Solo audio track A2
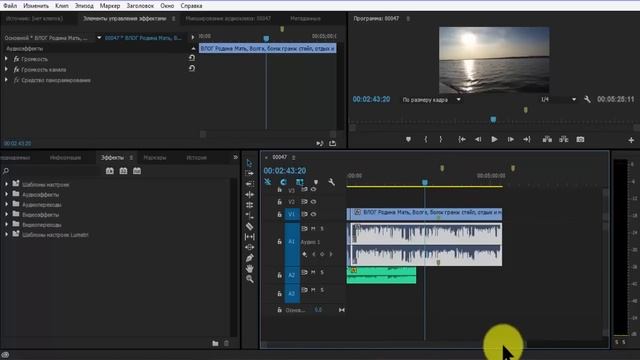The width and height of the screenshot is (640, 360). 322,272
